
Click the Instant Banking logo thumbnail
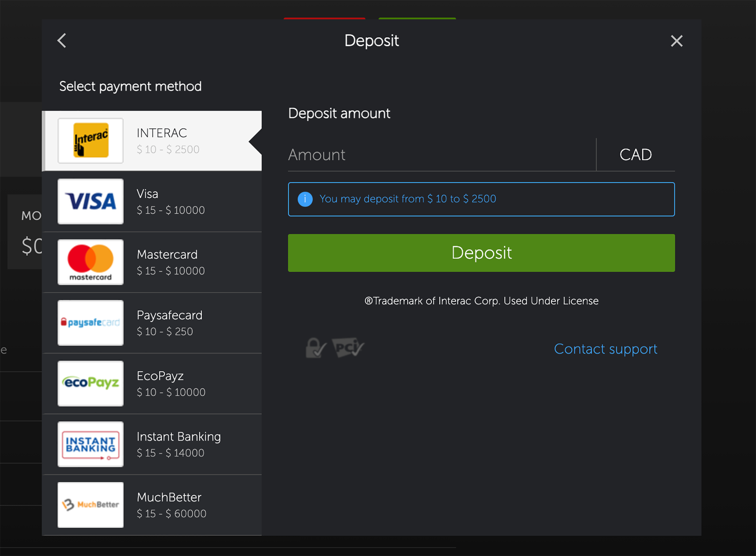pyautogui.click(x=91, y=444)
